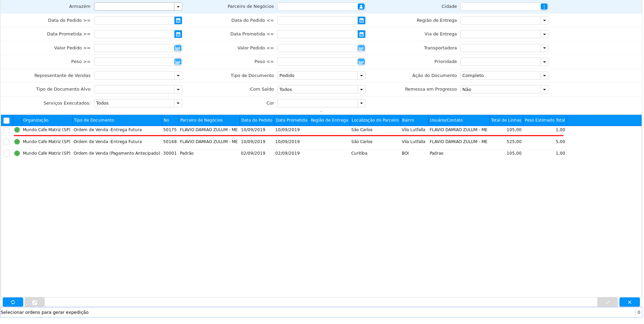The height and width of the screenshot is (324, 644).
Task: Click the zoom button next to refresh
Action: 35,302
